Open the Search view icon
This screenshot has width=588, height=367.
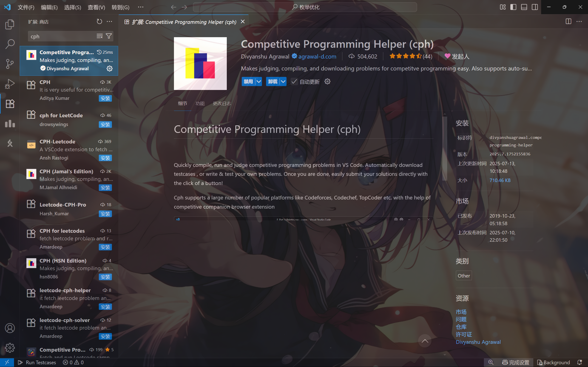[x=10, y=44]
